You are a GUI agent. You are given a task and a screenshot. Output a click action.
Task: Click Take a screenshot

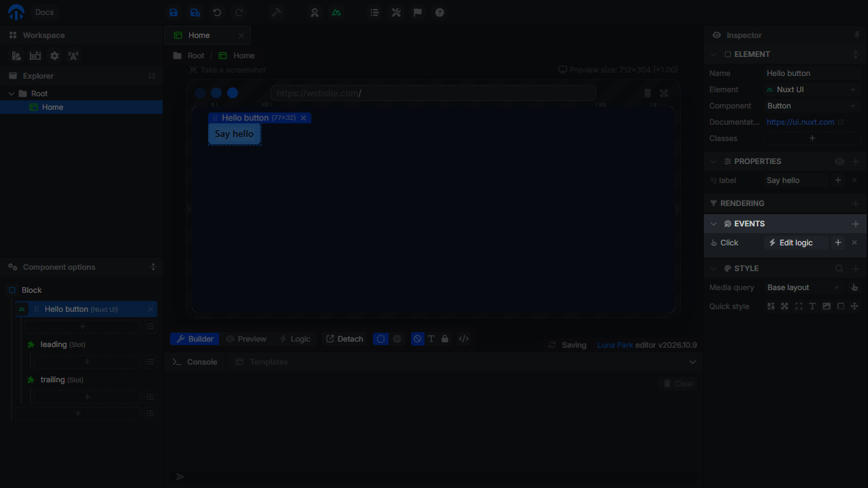(x=227, y=70)
